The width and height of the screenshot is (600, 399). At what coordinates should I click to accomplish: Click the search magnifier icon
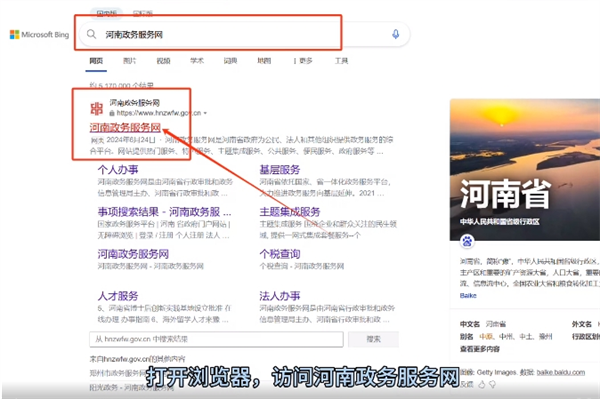pyautogui.click(x=91, y=34)
